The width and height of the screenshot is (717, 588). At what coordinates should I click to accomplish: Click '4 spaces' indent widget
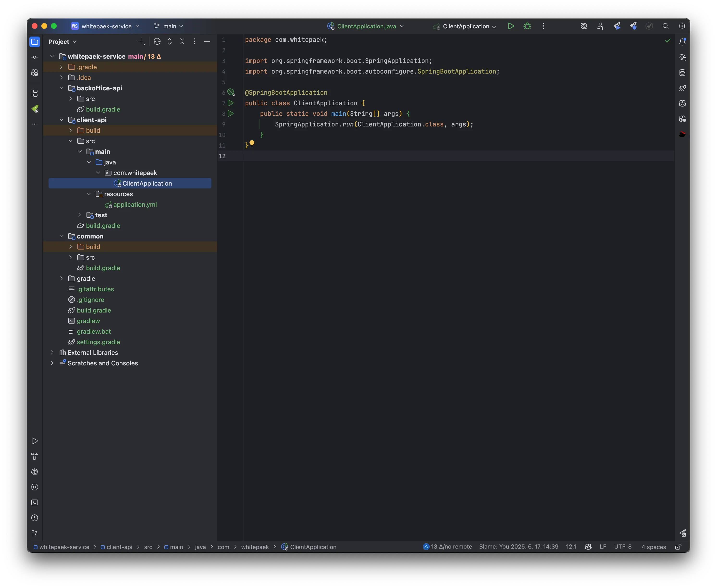653,547
